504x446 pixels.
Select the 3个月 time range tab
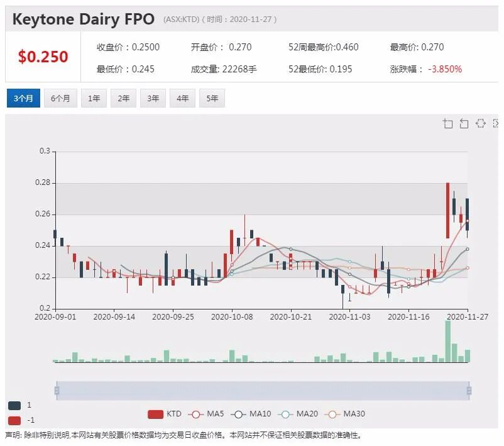(x=23, y=98)
